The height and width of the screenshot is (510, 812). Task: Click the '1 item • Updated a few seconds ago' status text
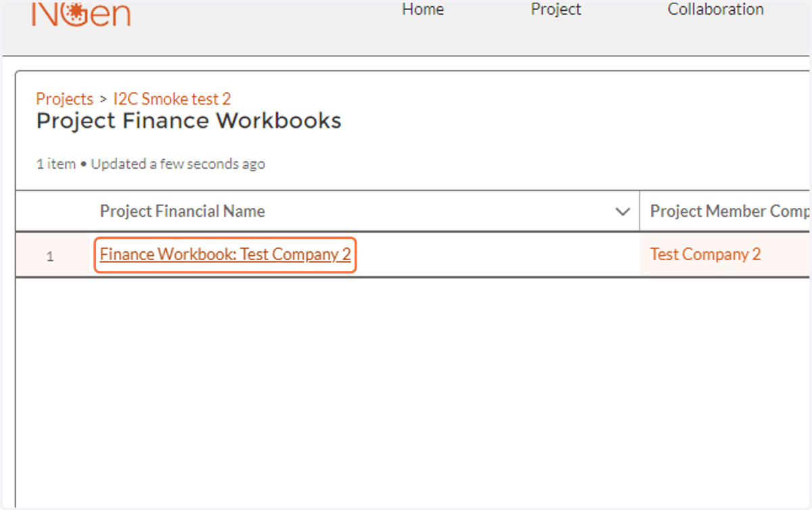(150, 164)
